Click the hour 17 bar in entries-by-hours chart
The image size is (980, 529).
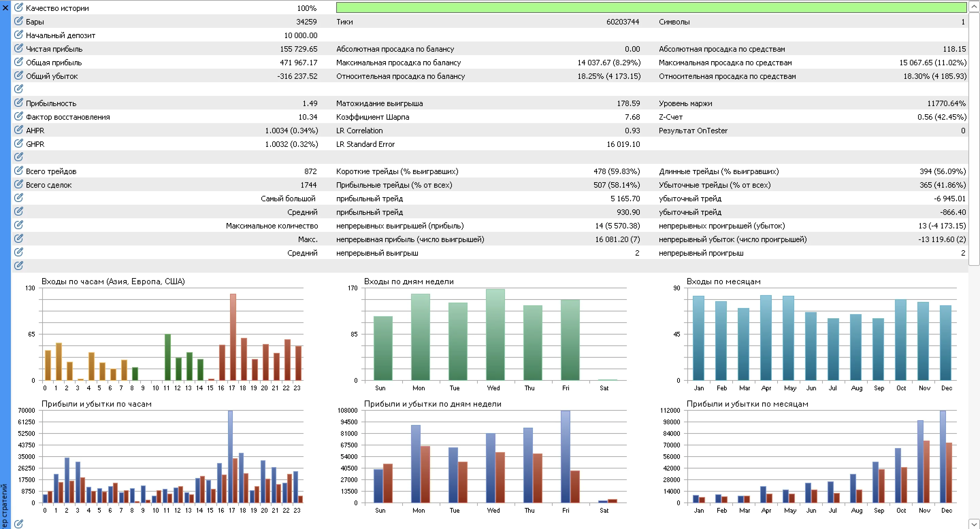[x=233, y=337]
